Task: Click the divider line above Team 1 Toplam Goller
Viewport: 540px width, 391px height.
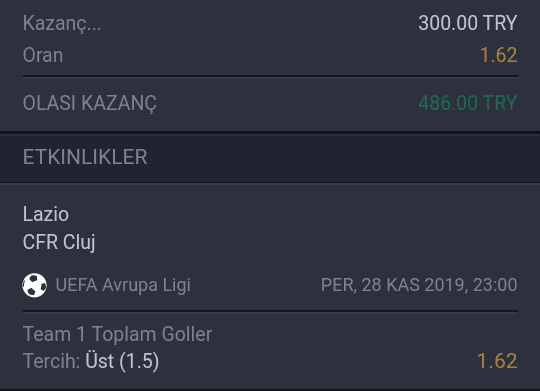Action: click(x=270, y=311)
